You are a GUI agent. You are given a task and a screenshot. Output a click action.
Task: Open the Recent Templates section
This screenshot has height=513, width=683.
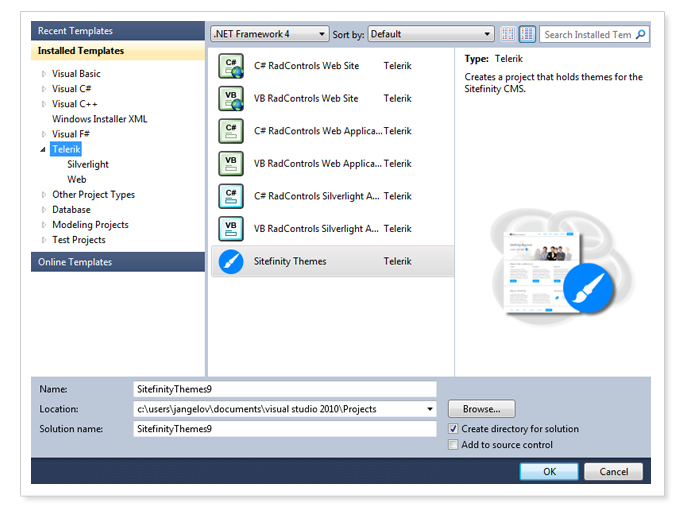tap(118, 31)
